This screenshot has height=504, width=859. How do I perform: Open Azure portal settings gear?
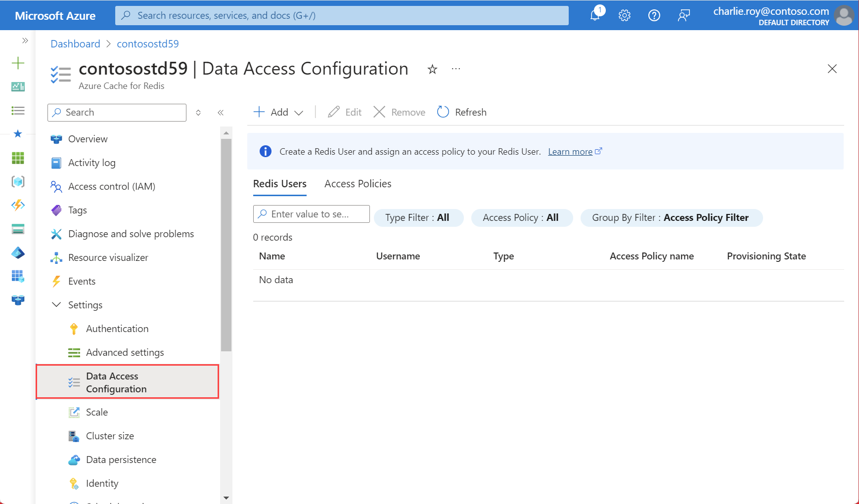(625, 15)
